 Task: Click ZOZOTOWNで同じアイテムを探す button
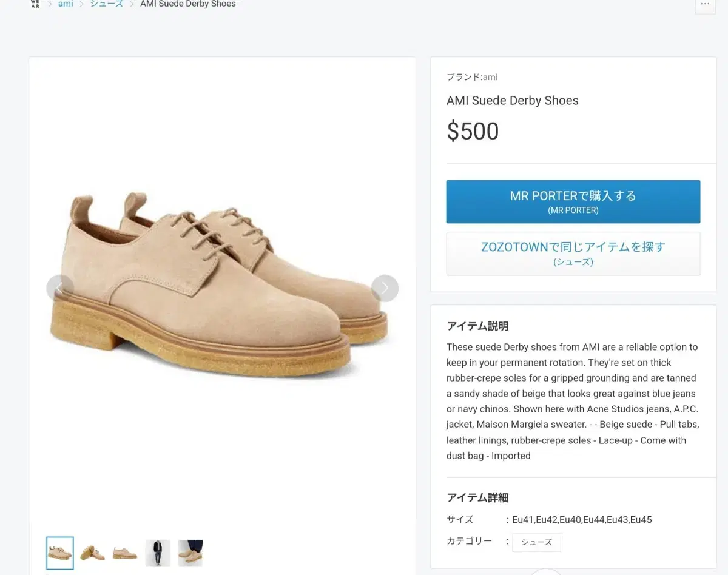573,254
